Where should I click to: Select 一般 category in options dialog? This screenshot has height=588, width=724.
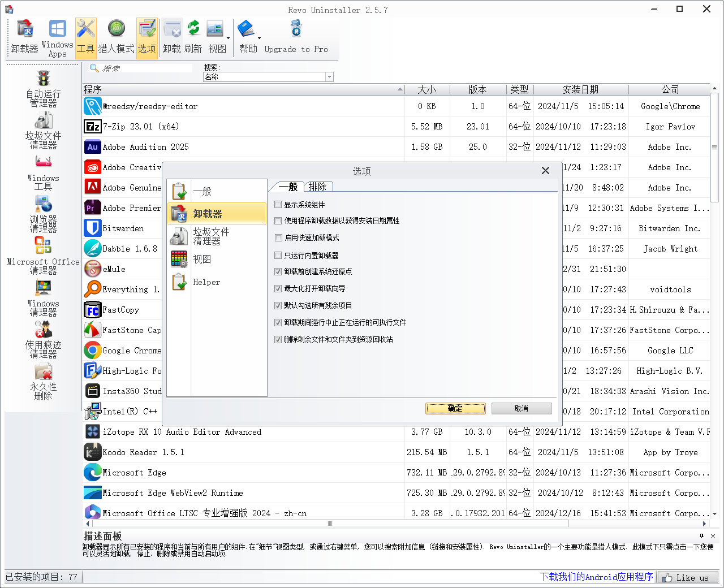[x=217, y=191]
